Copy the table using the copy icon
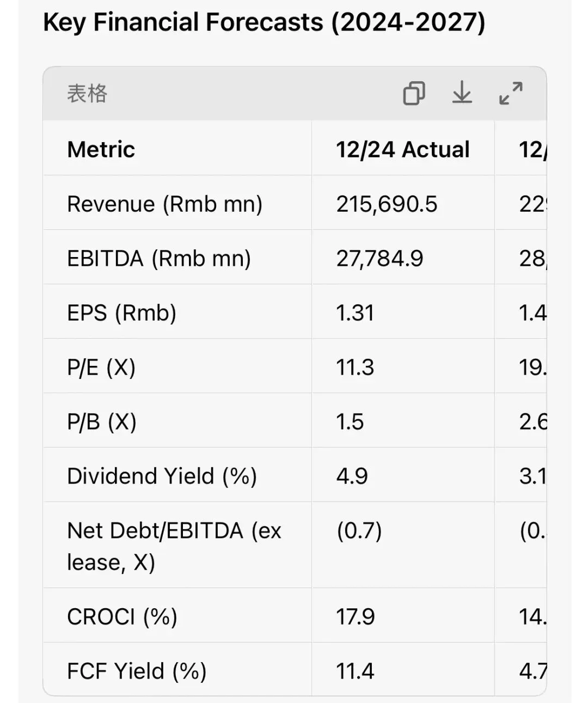 click(x=414, y=93)
